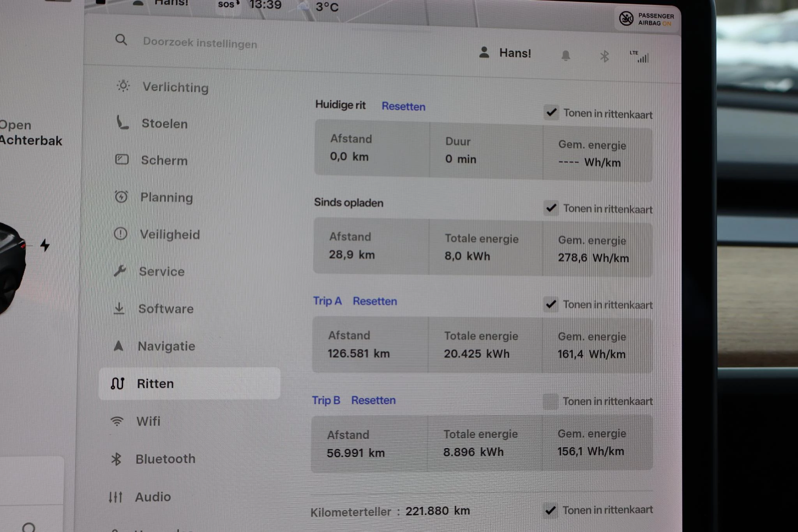The height and width of the screenshot is (532, 798).
Task: Go to Verlichting settings
Action: click(175, 87)
